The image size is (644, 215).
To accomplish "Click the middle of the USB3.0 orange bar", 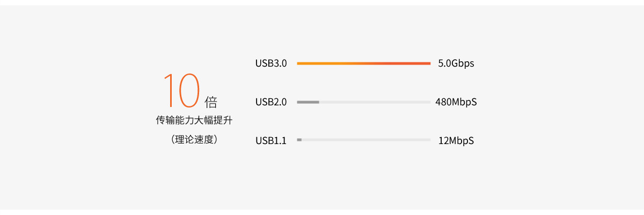I will pos(364,63).
